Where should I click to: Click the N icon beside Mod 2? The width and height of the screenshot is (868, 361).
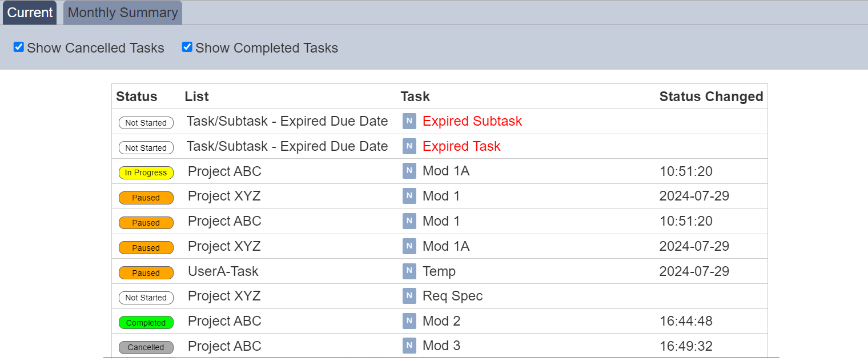pyautogui.click(x=409, y=321)
